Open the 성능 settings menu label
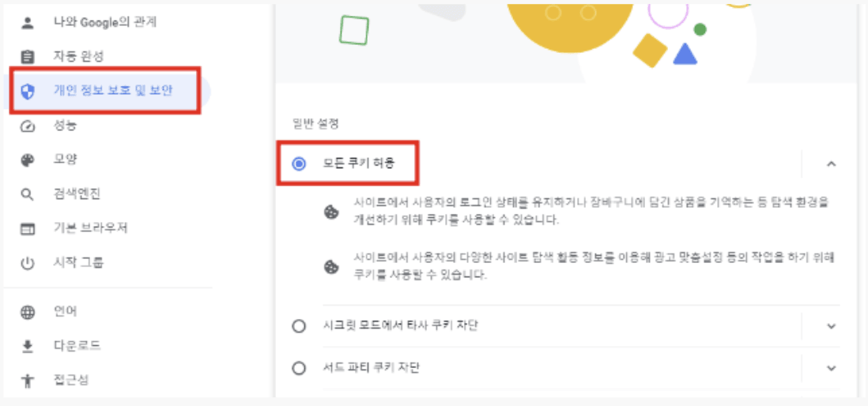Screen dimensions: 868x406 pos(65,126)
